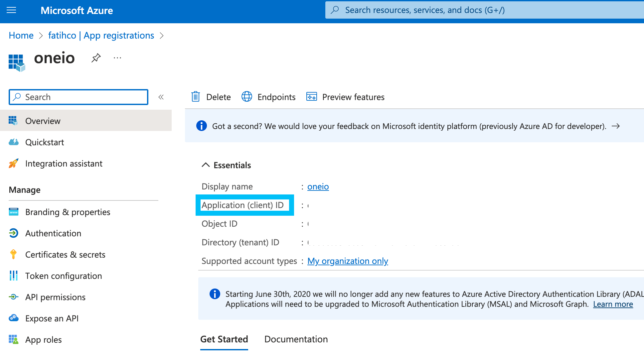Click the Preview features icon
The image size is (644, 355).
pyautogui.click(x=312, y=97)
